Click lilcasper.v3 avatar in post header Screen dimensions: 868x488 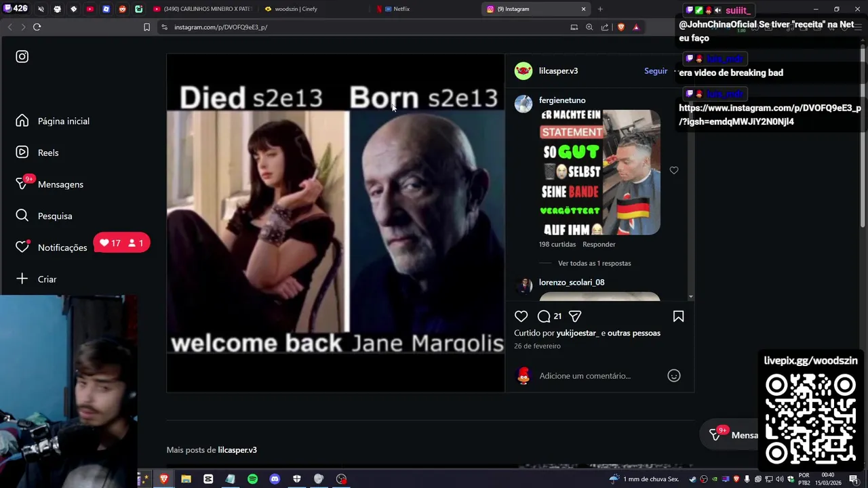(524, 70)
